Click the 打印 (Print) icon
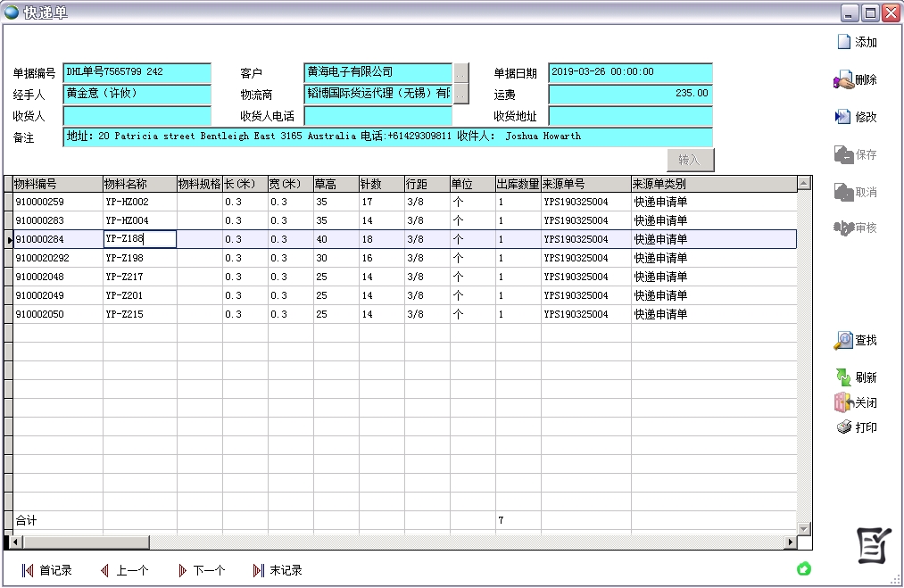The image size is (904, 588). [844, 427]
